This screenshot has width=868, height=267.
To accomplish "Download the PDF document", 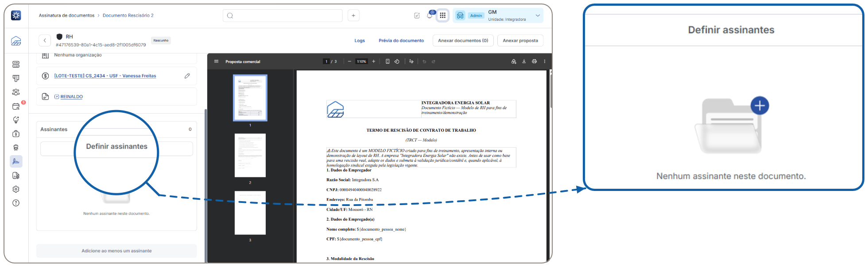I will click(x=524, y=61).
